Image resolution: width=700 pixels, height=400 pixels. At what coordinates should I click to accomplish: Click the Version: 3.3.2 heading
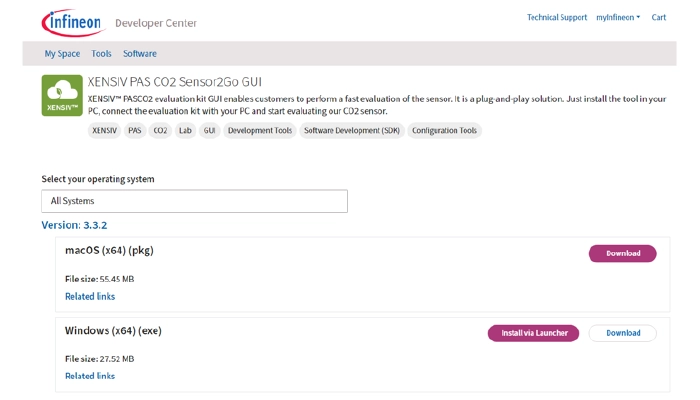pyautogui.click(x=74, y=225)
